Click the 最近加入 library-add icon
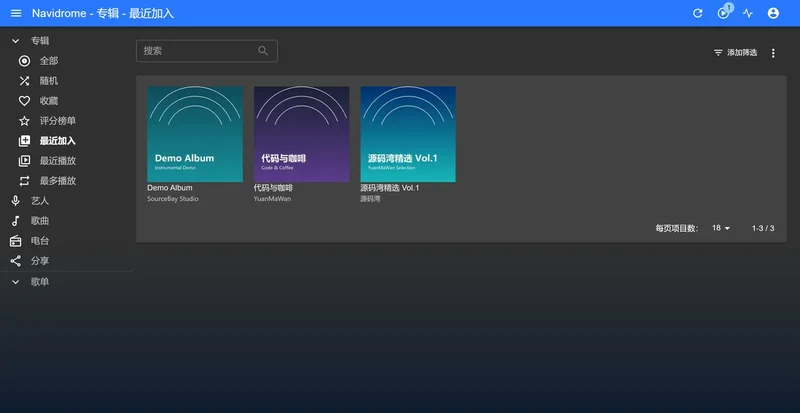The image size is (800, 413). (x=24, y=141)
